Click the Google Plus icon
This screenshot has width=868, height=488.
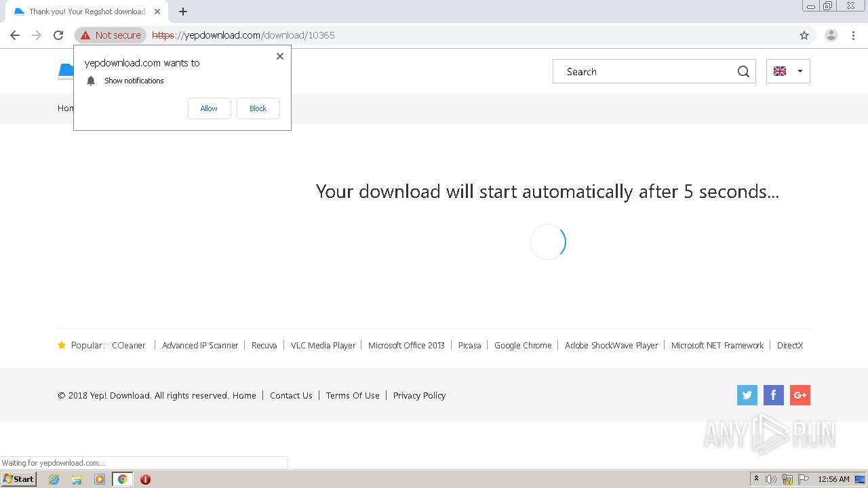coord(800,395)
